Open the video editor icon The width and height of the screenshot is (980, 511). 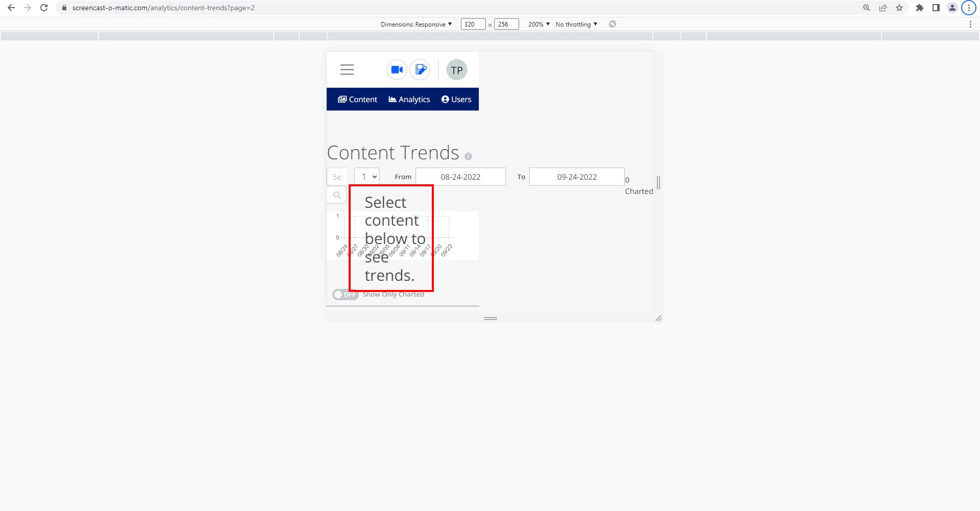click(420, 69)
